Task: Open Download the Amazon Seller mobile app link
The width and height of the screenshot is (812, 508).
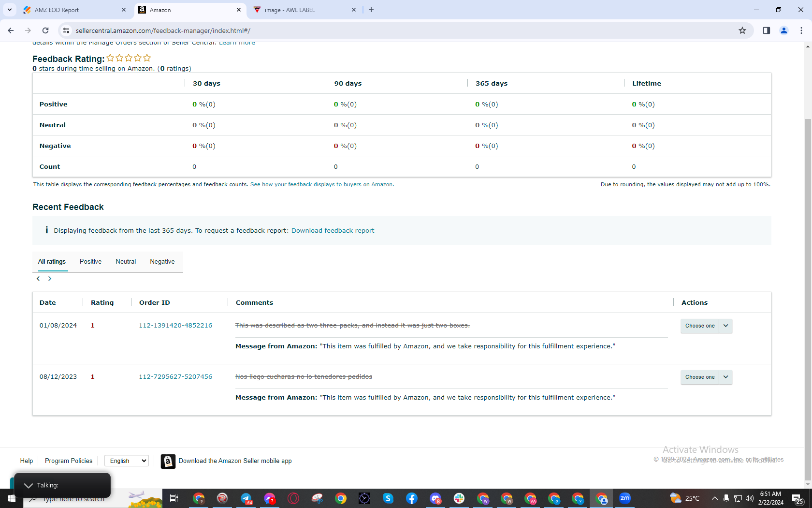Action: click(235, 461)
